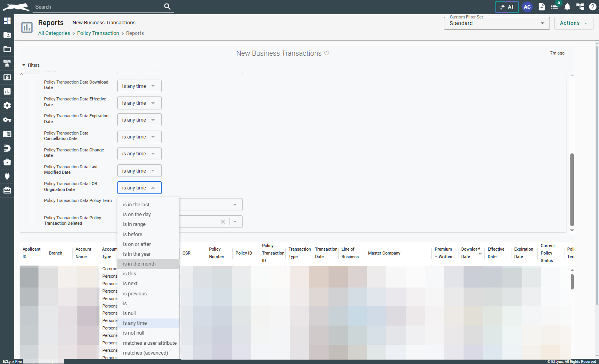The width and height of the screenshot is (599, 364).
Task: Select 'is next' option
Action: [x=148, y=284]
